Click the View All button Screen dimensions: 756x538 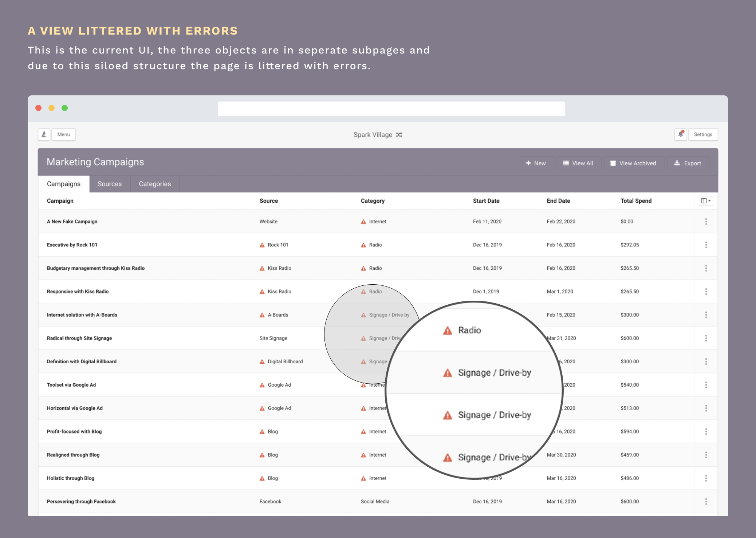click(x=579, y=163)
